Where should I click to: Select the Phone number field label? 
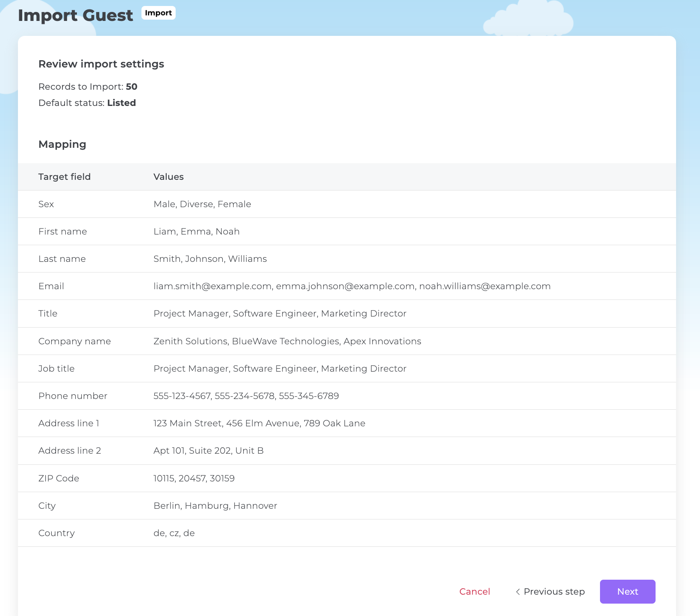pyautogui.click(x=73, y=396)
